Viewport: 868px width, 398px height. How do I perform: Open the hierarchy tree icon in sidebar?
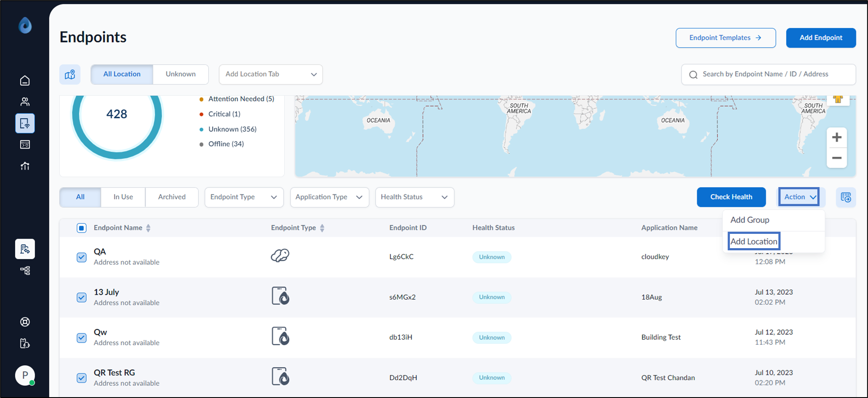pyautogui.click(x=25, y=271)
